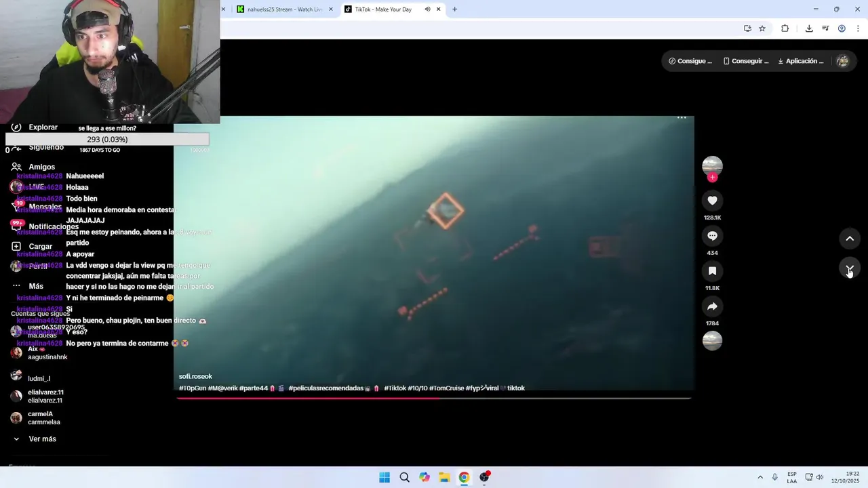The image size is (868, 488).
Task: Open the creator's avatar beside the video
Action: (712, 165)
